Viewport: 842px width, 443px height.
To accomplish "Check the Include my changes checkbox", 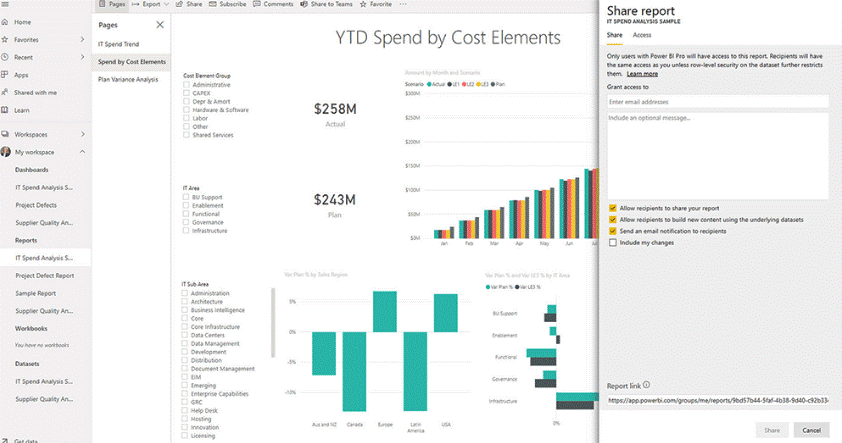I will click(x=613, y=243).
